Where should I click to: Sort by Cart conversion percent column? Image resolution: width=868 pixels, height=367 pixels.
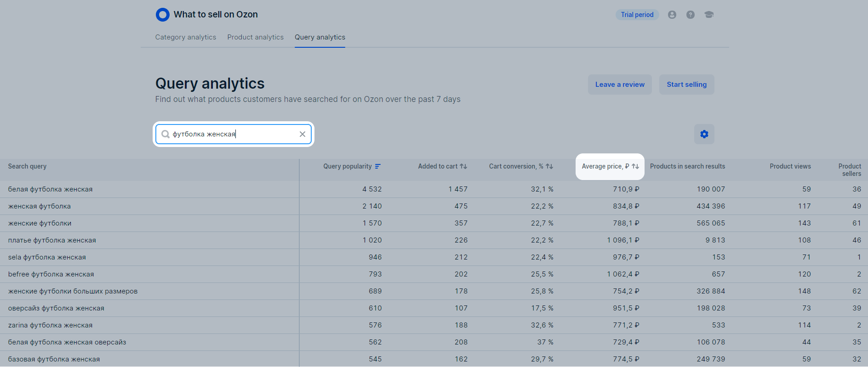point(520,166)
